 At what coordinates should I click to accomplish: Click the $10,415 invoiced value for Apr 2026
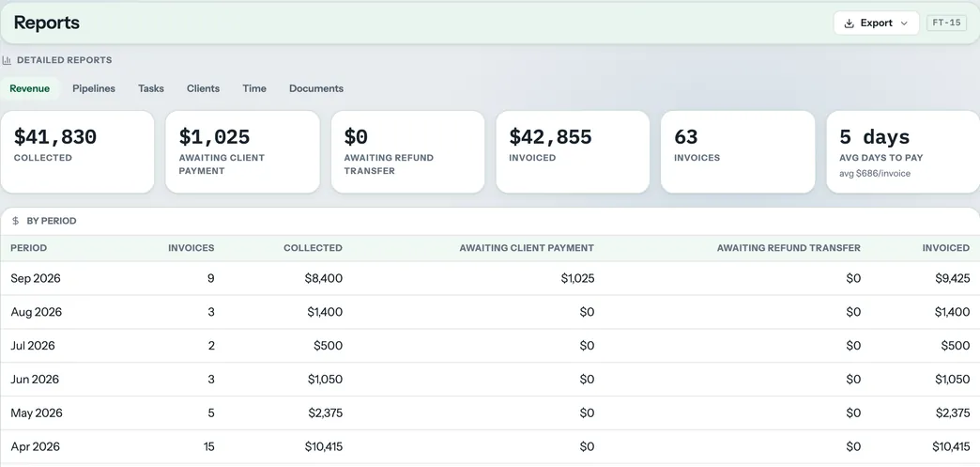951,447
